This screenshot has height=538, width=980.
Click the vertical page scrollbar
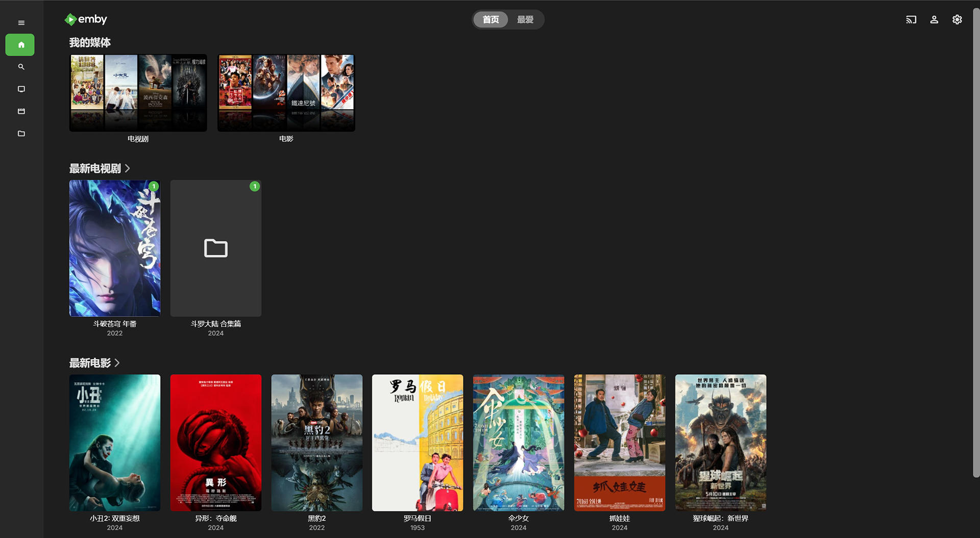point(976,242)
